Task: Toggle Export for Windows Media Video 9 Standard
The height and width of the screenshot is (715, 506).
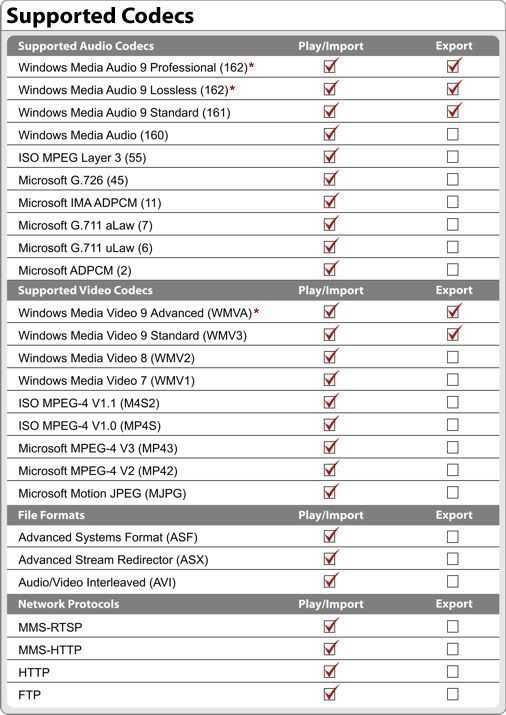Action: click(453, 334)
